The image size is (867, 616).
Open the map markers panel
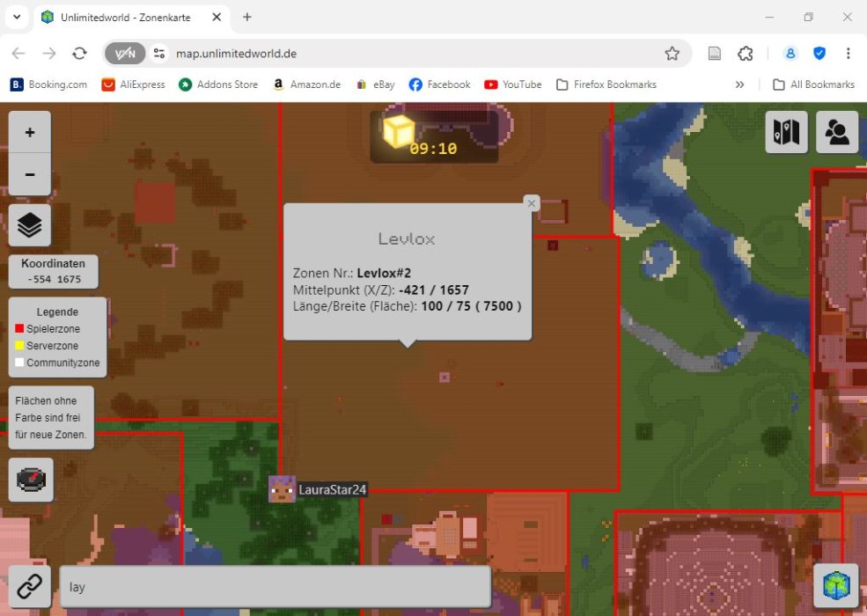(x=786, y=132)
